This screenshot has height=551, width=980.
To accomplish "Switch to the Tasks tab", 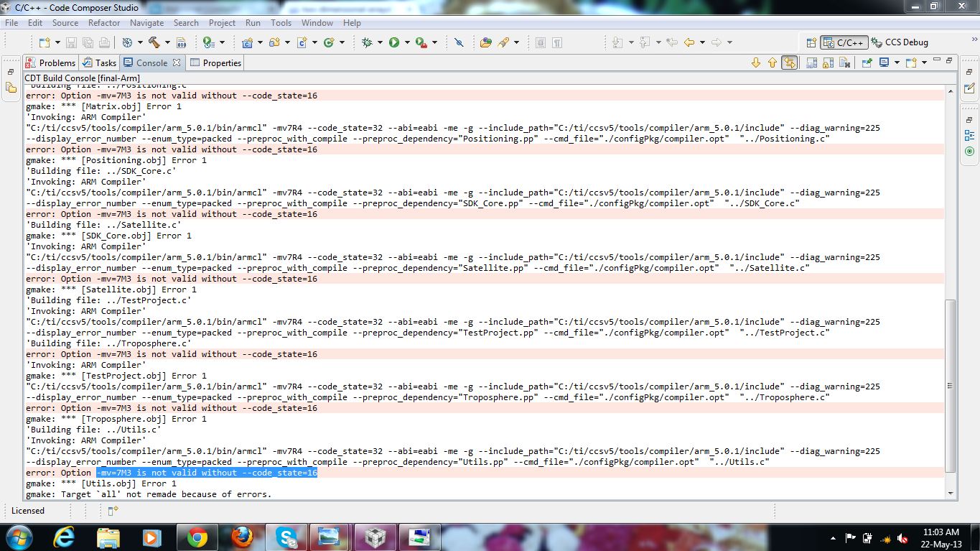I will click(99, 62).
